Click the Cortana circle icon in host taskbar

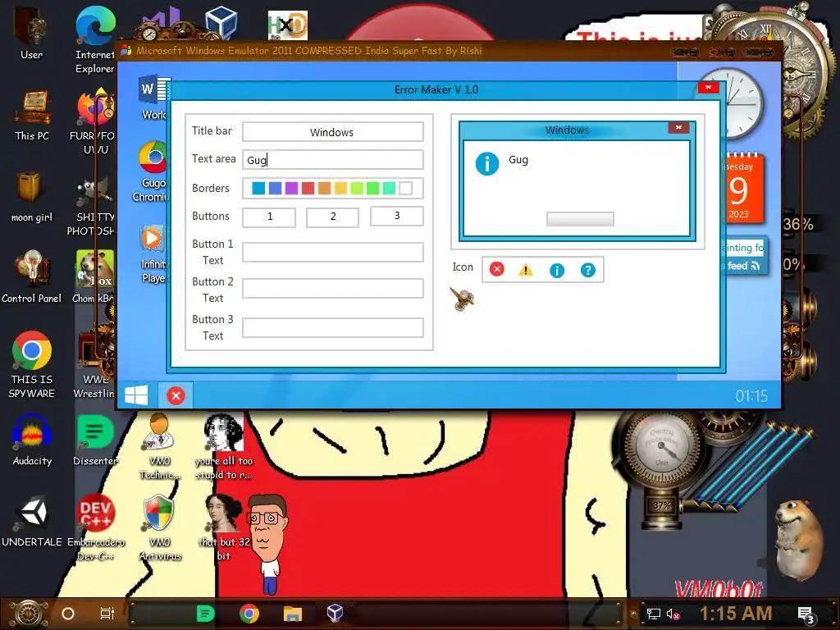pyautogui.click(x=68, y=614)
